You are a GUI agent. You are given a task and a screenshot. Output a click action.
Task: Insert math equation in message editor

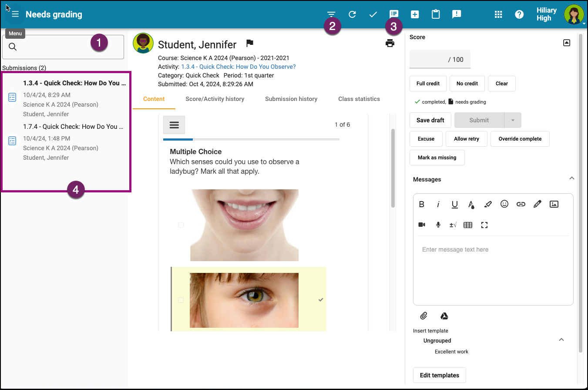coord(453,225)
